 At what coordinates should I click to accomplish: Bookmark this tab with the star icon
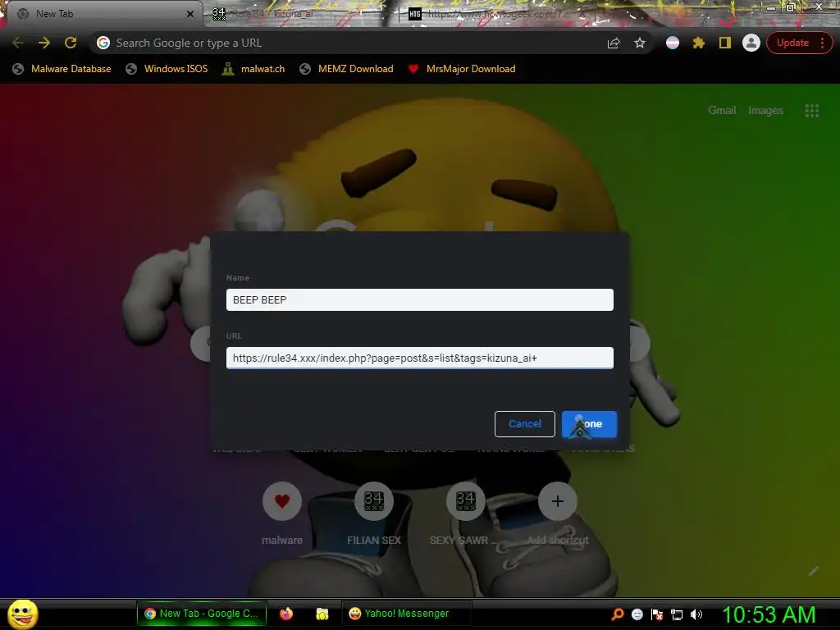(640, 43)
